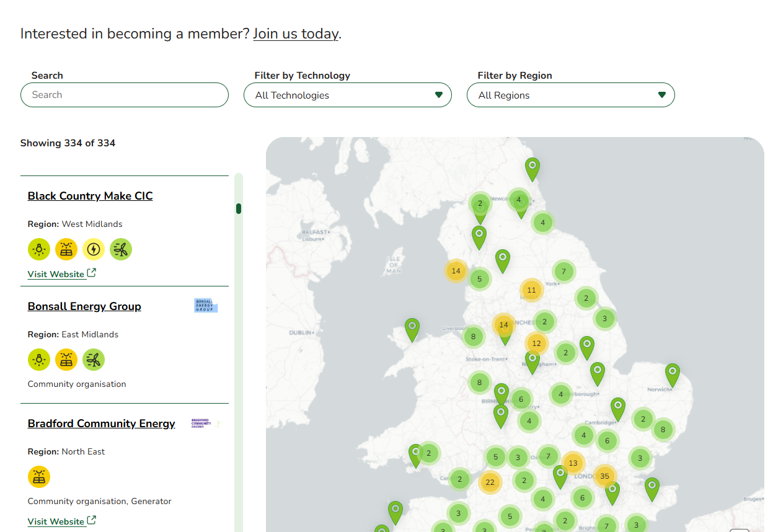
Task: Click the Bonsall Energy Group logo
Action: click(x=205, y=306)
